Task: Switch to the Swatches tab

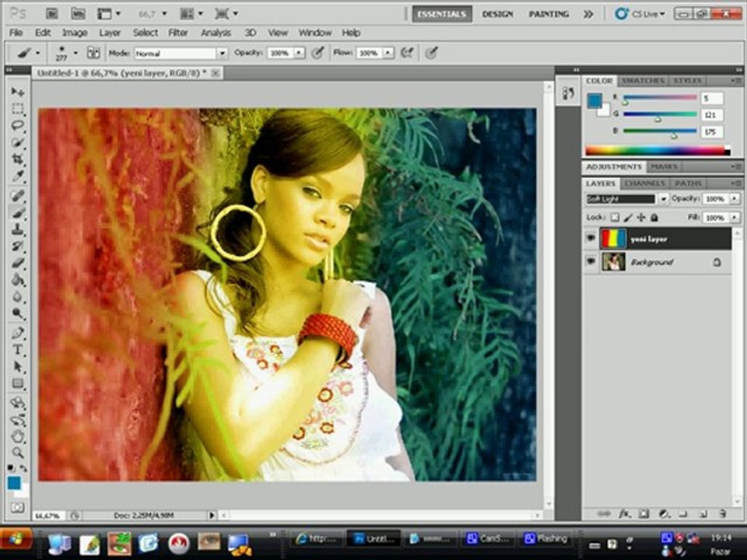Action: coord(643,80)
